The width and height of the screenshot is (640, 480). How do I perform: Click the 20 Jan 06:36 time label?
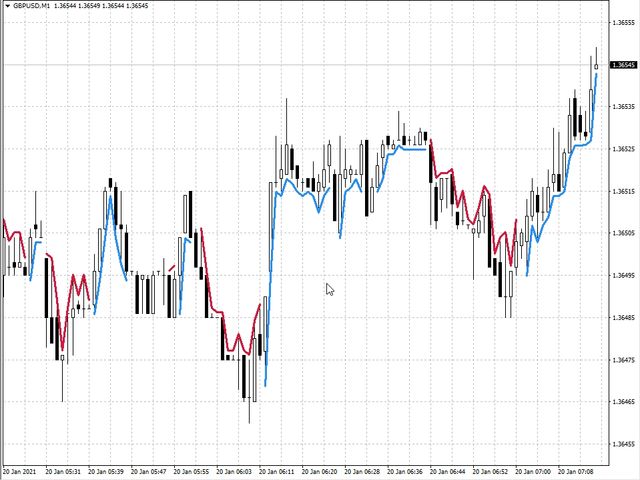click(x=404, y=472)
